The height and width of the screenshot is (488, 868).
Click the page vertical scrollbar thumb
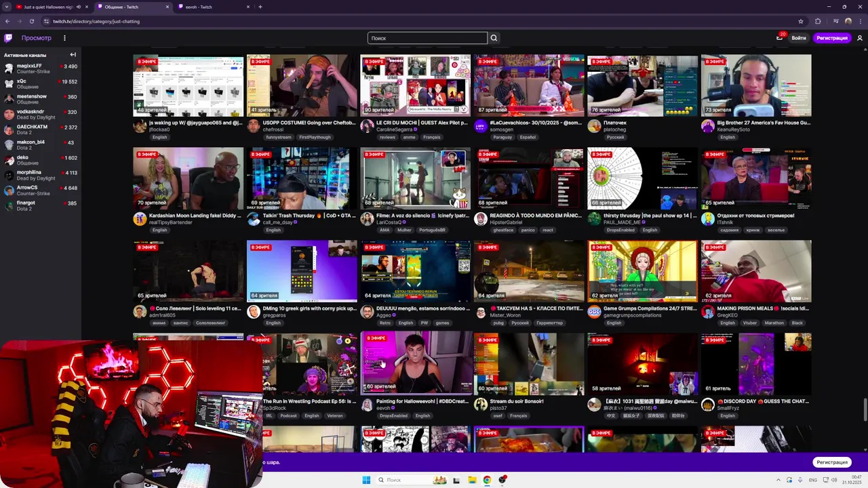pos(865,411)
